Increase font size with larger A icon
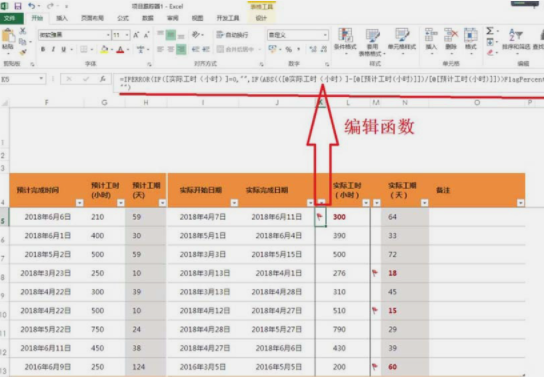544x377 pixels. click(136, 35)
